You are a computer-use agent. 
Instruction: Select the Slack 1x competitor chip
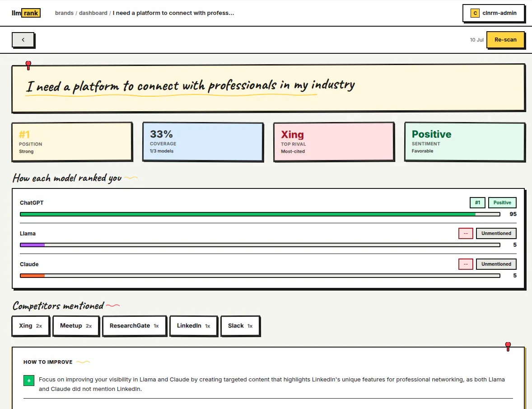pyautogui.click(x=240, y=326)
